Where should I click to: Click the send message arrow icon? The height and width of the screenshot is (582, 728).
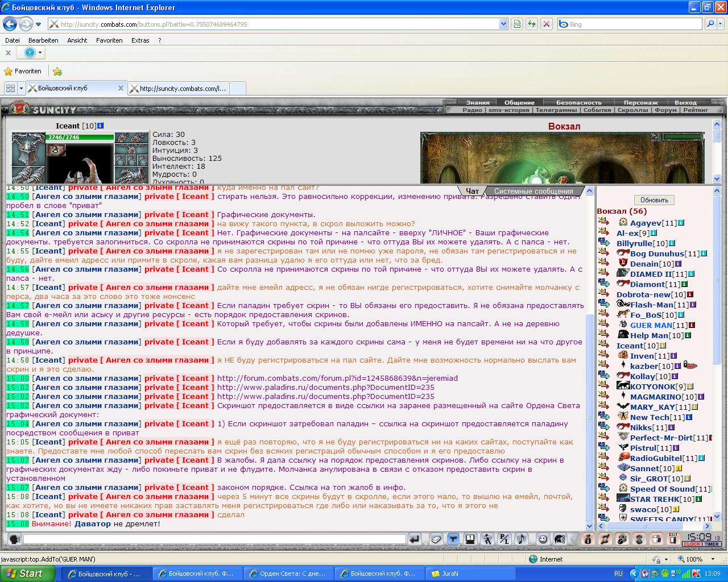click(x=415, y=539)
